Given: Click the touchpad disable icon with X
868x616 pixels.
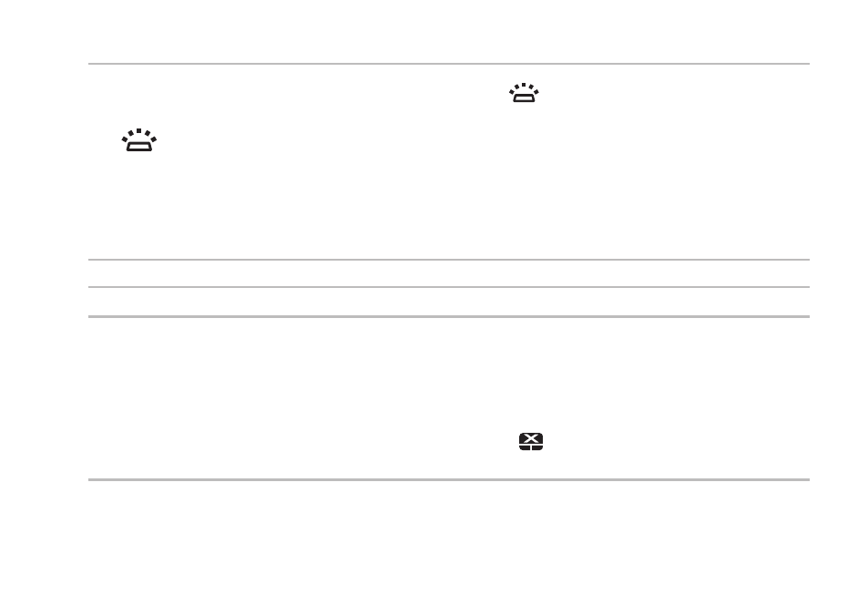Looking at the screenshot, I should [531, 442].
